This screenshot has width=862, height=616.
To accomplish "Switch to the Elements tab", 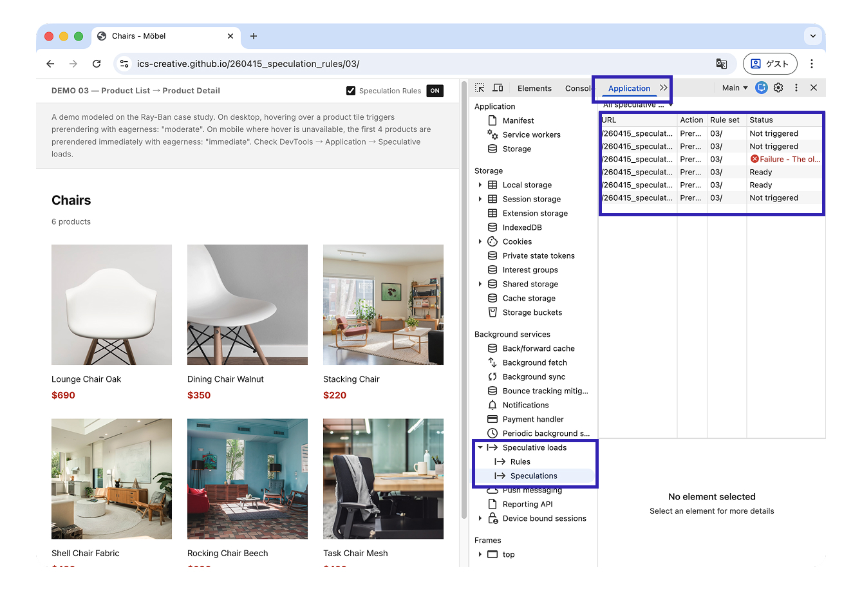I will coord(534,89).
